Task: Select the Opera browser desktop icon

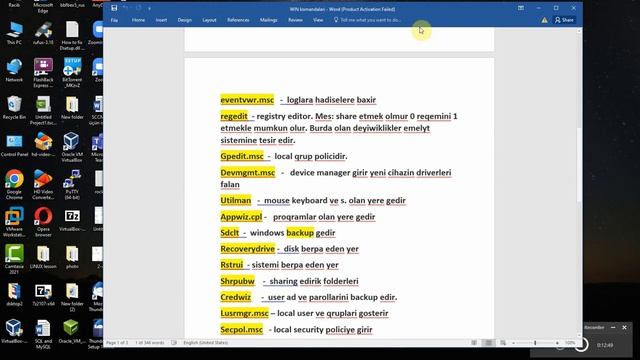Action: [x=43, y=222]
